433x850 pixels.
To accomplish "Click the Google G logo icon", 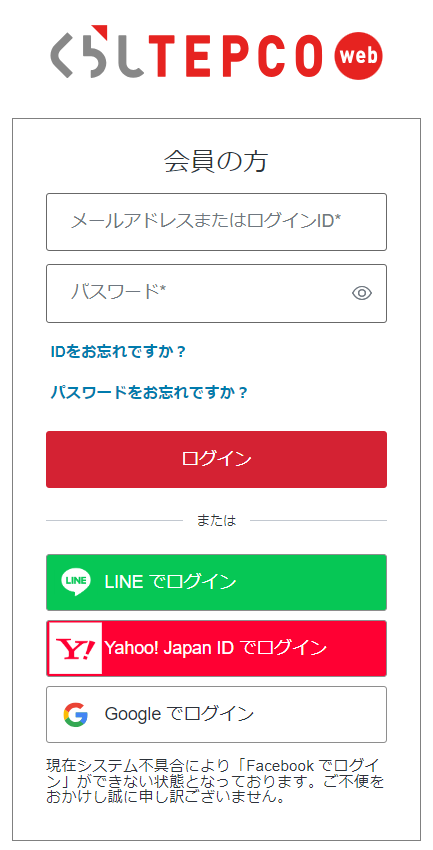I will pyautogui.click(x=75, y=714).
